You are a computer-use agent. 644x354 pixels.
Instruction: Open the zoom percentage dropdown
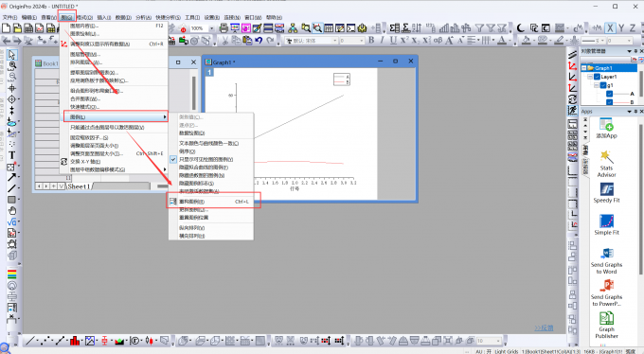pyautogui.click(x=211, y=28)
